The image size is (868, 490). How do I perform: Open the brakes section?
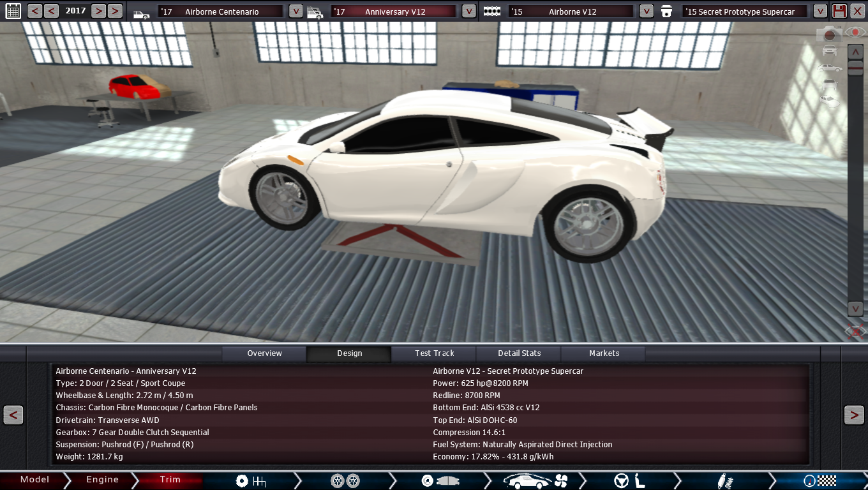tap(440, 481)
